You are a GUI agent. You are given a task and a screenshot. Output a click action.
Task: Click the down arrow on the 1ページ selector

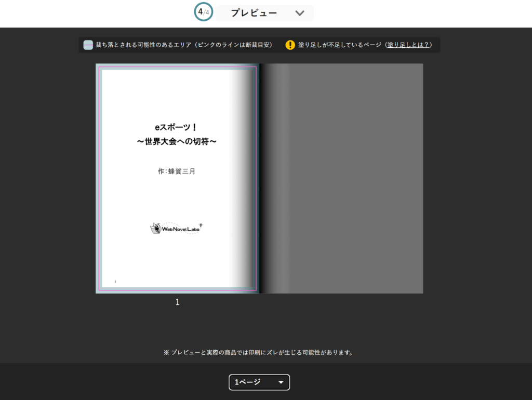pyautogui.click(x=281, y=382)
